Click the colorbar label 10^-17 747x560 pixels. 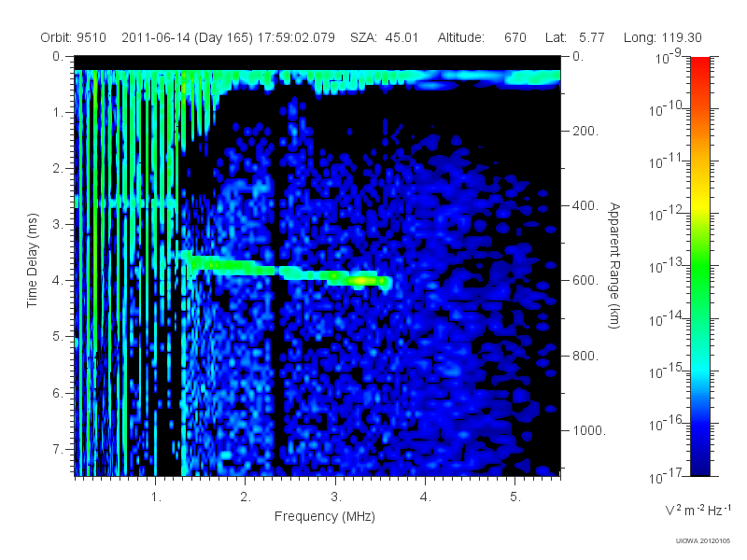[666, 475]
